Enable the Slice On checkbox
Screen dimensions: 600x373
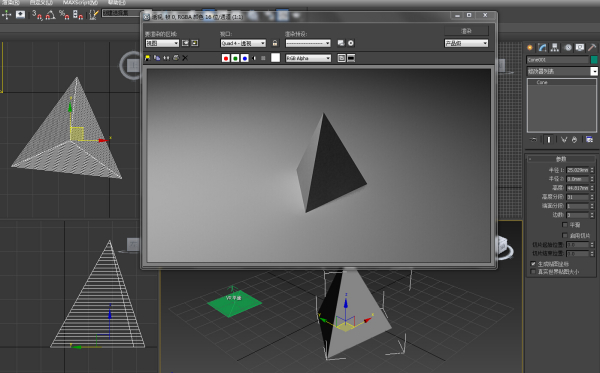[565, 235]
